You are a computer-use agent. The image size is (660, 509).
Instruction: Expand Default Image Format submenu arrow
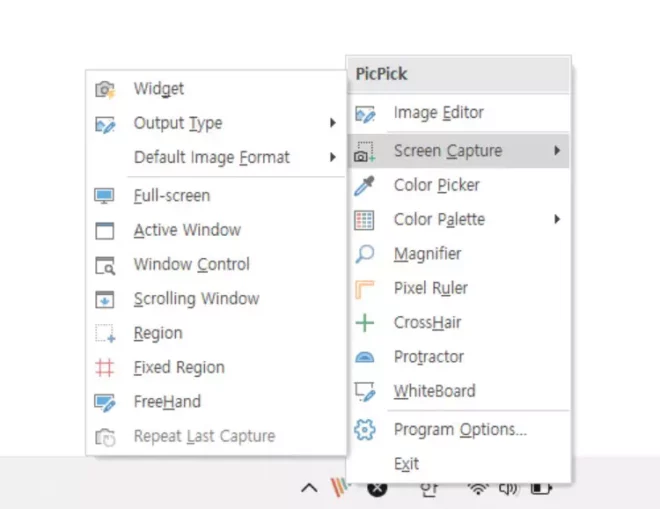[x=333, y=157]
